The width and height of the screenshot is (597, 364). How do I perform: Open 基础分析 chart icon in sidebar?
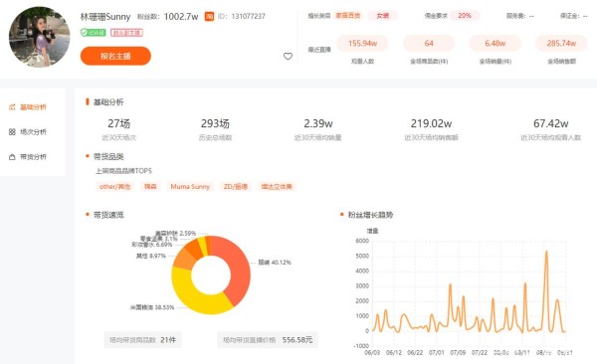12,107
